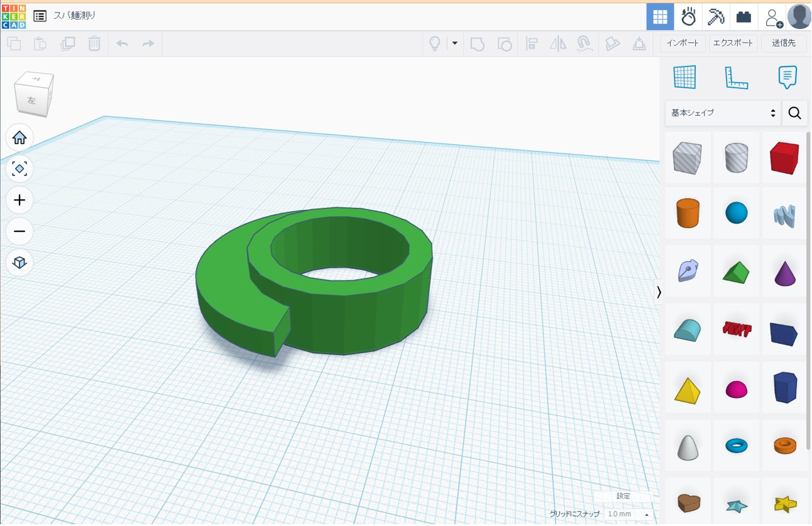Pick the purple cone shape

coord(784,272)
